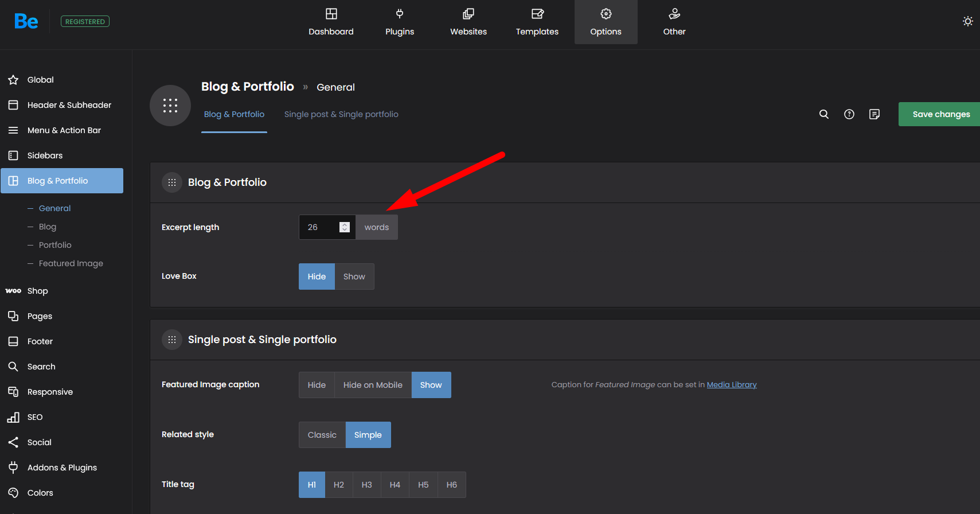Set Love Box to Show
This screenshot has width=980, height=514.
coord(354,277)
